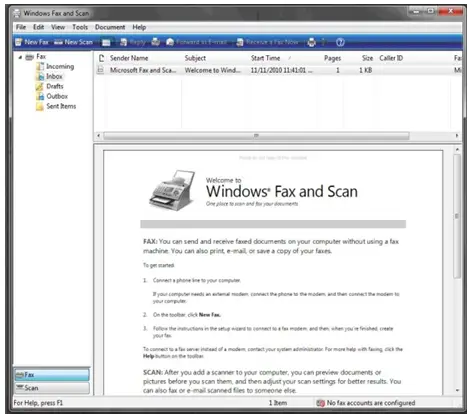Click the printer icon in the toolbar
Screen dimensions: 469x414
point(311,42)
